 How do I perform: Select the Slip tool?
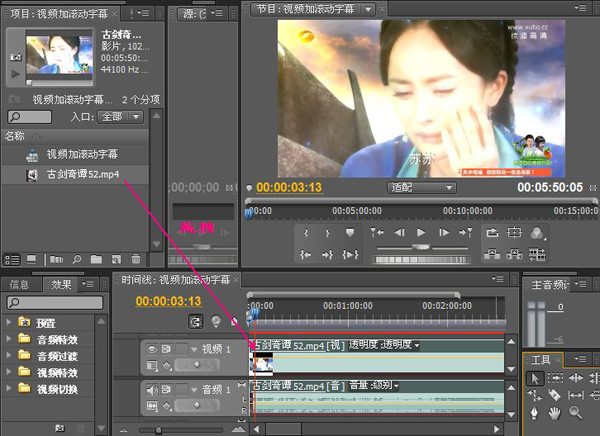pos(576,395)
